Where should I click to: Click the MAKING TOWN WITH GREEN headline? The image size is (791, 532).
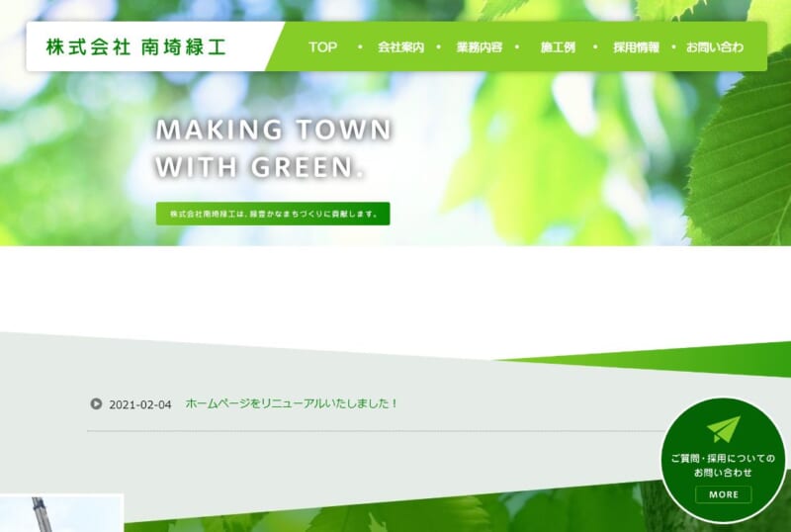[274, 148]
